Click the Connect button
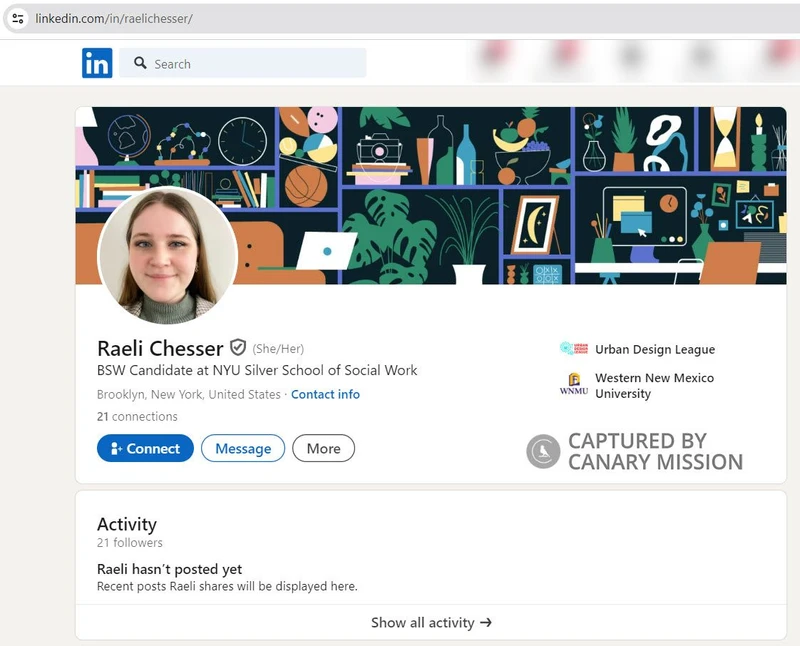The image size is (800, 646). tap(145, 448)
